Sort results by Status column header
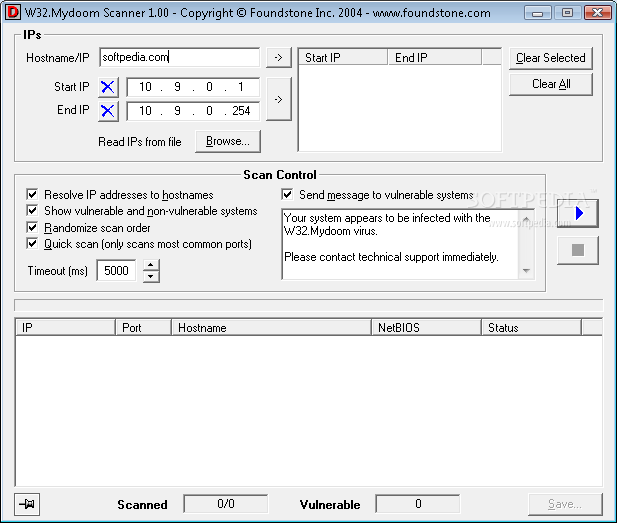Screen dimensions: 617x523 (x=531, y=327)
